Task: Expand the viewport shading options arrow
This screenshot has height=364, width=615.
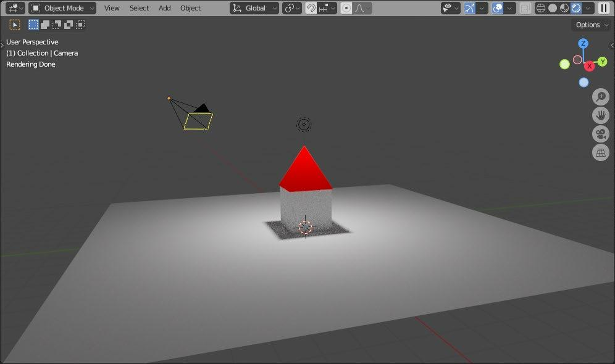Action: pyautogui.click(x=588, y=8)
